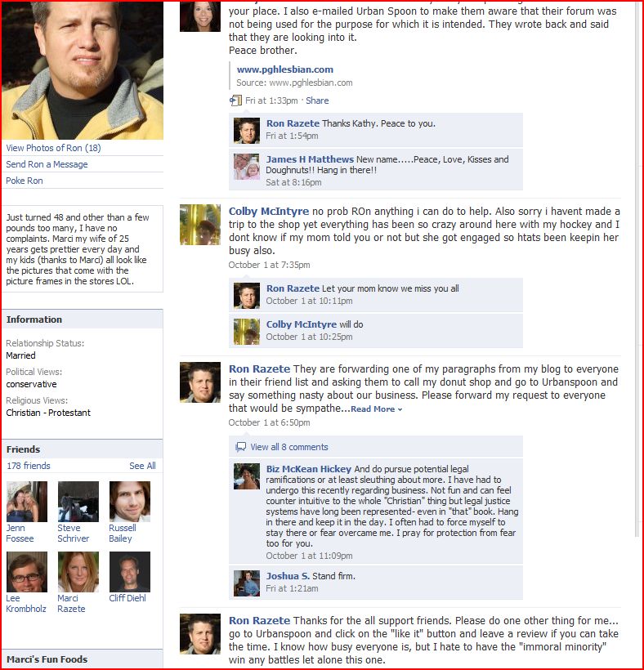Select Russell Bailey's profile photo
The image size is (644, 670).
click(130, 502)
